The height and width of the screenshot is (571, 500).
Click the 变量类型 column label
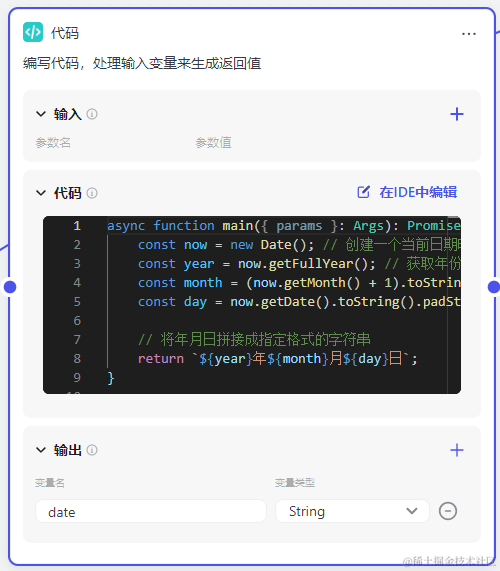point(295,483)
